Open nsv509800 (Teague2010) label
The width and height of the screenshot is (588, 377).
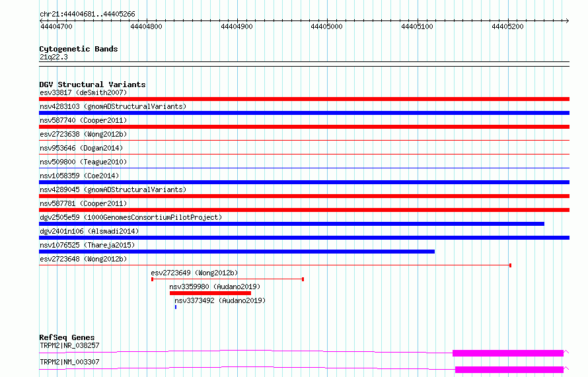tap(83, 162)
